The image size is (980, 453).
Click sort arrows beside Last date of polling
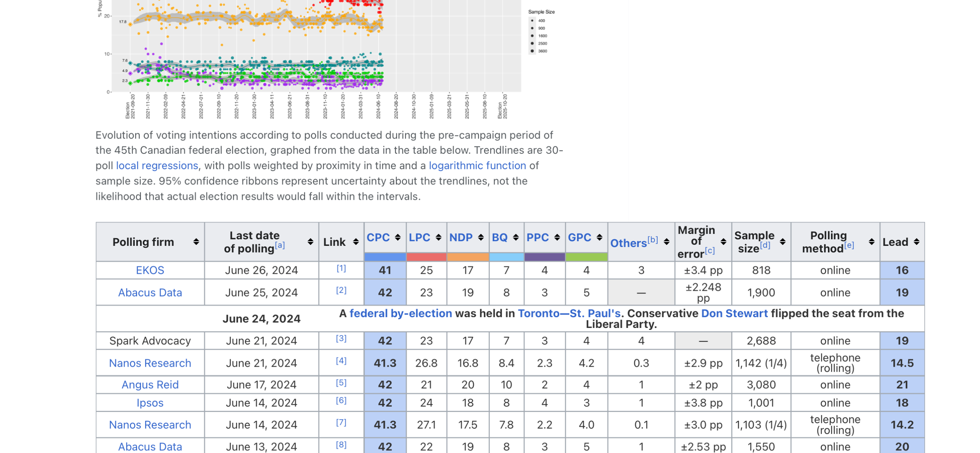[310, 242]
